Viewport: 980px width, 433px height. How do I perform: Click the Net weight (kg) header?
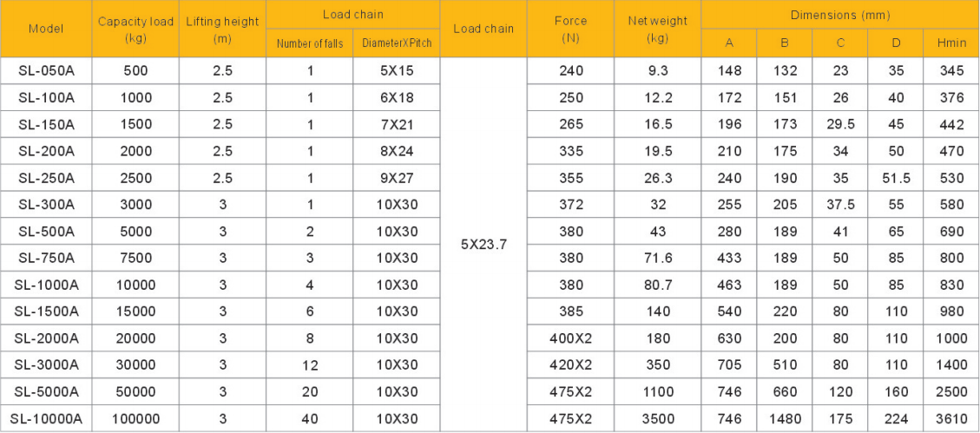[657, 29]
